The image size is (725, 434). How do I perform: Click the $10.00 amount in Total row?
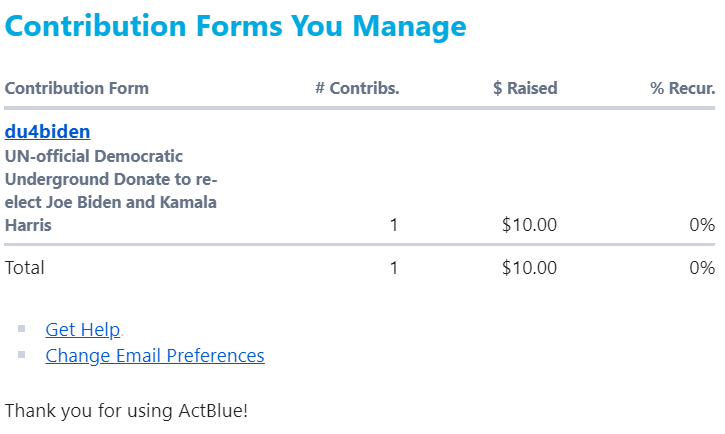coord(529,267)
